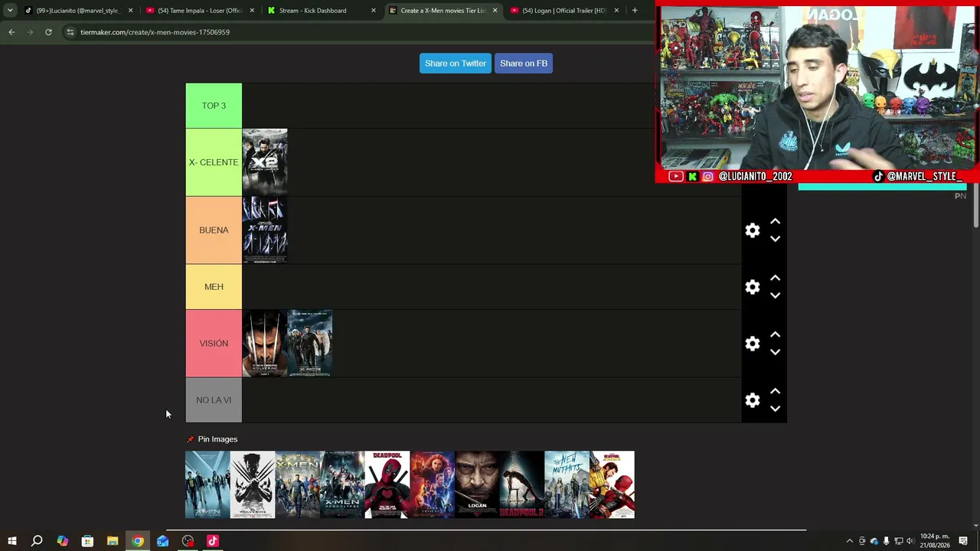Switch to the Lucianito TikTok tab
The image size is (980, 551).
[x=77, y=11]
